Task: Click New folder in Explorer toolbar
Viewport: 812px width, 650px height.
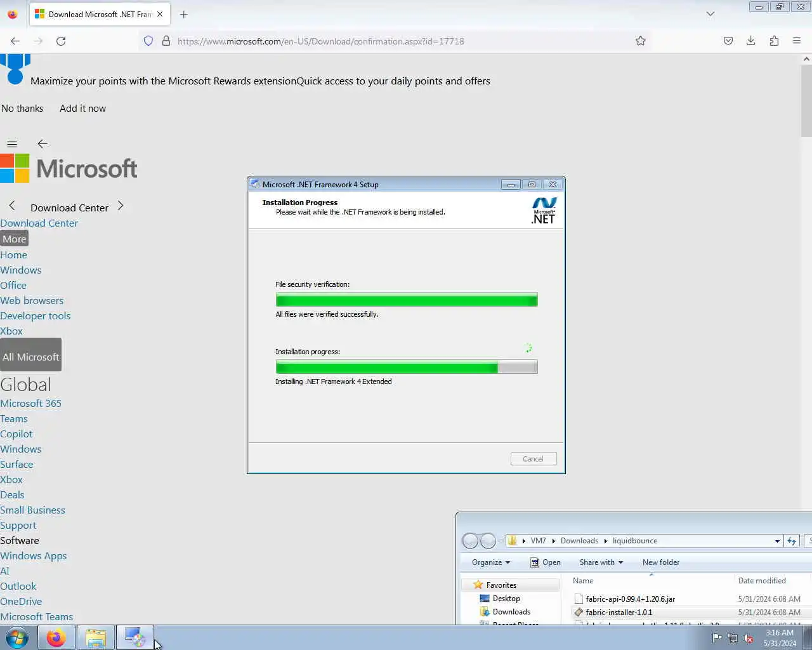Action: pos(660,562)
